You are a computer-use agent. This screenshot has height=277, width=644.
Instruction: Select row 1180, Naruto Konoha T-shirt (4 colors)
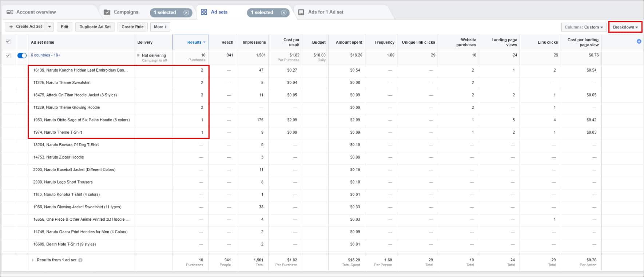[x=66, y=194]
